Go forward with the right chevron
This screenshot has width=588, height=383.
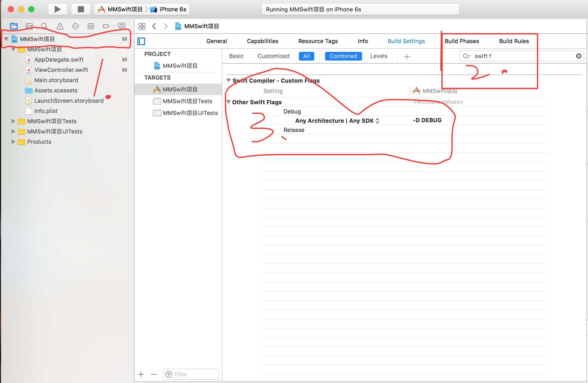[166, 26]
